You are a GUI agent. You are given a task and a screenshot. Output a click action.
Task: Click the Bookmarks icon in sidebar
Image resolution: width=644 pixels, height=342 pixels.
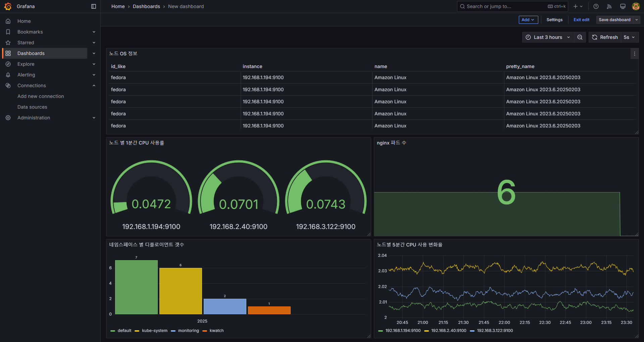tap(8, 32)
